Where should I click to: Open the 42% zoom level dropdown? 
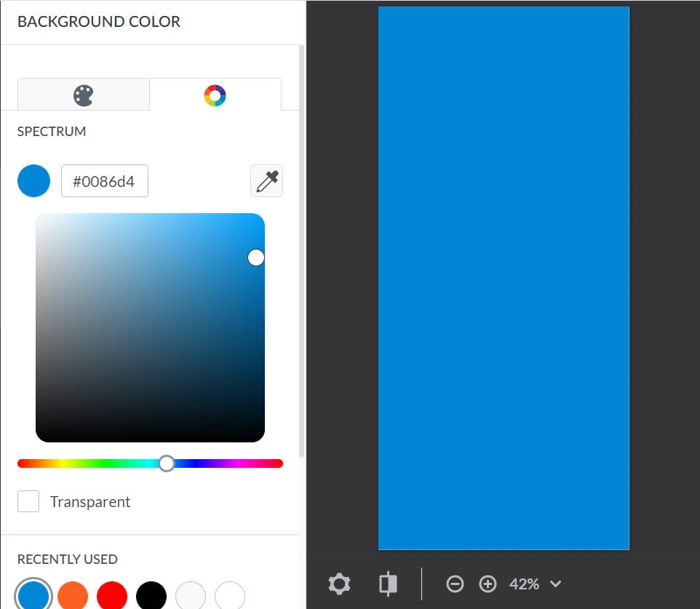click(x=535, y=584)
